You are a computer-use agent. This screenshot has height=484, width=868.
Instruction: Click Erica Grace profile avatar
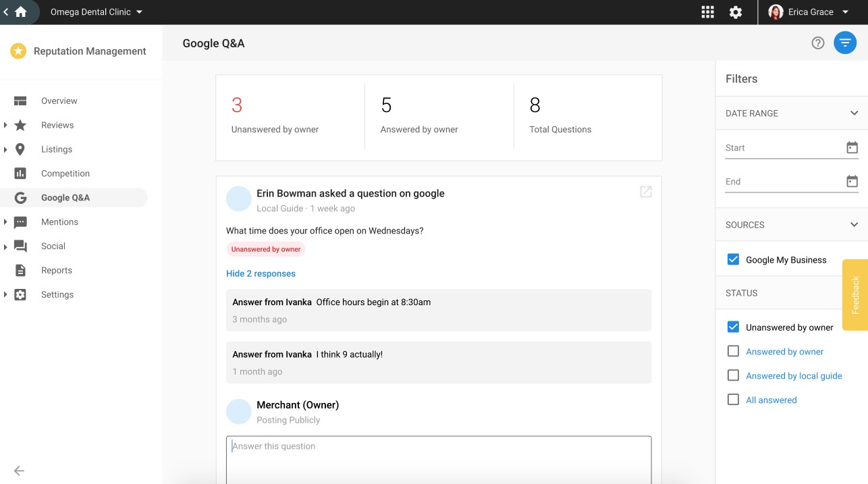(x=776, y=12)
